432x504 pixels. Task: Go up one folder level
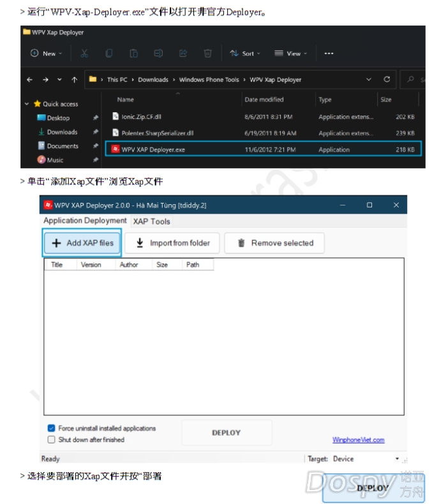click(74, 79)
